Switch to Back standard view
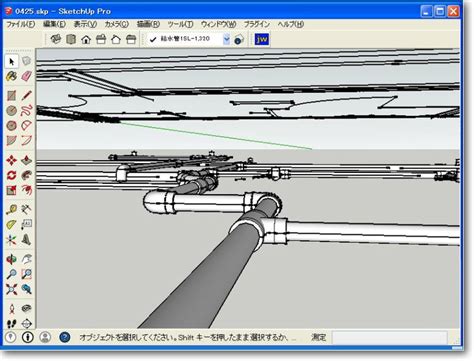 [x=116, y=39]
